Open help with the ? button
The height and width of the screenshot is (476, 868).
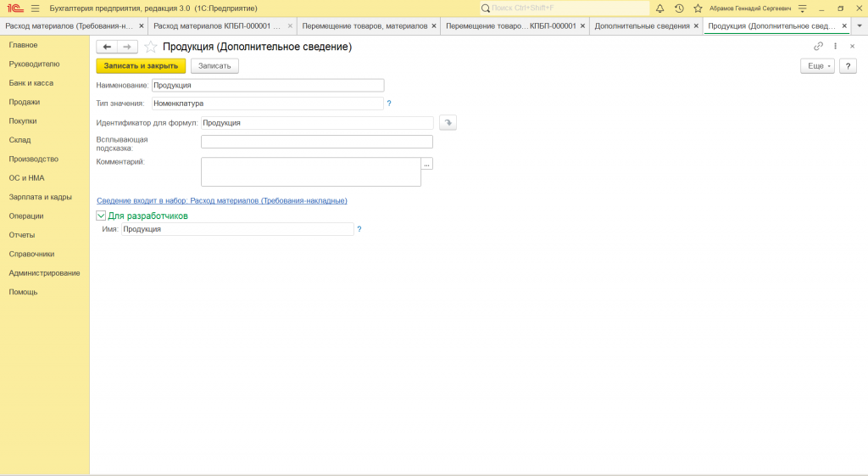[848, 66]
